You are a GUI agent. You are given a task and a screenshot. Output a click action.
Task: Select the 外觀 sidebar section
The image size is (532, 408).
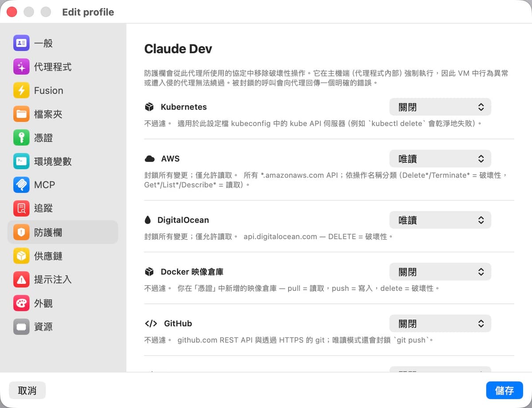pyautogui.click(x=63, y=303)
